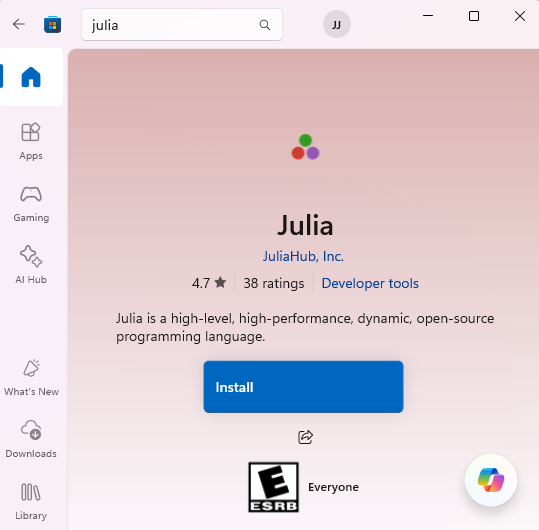Open the JJ account profile avatar

tap(337, 24)
